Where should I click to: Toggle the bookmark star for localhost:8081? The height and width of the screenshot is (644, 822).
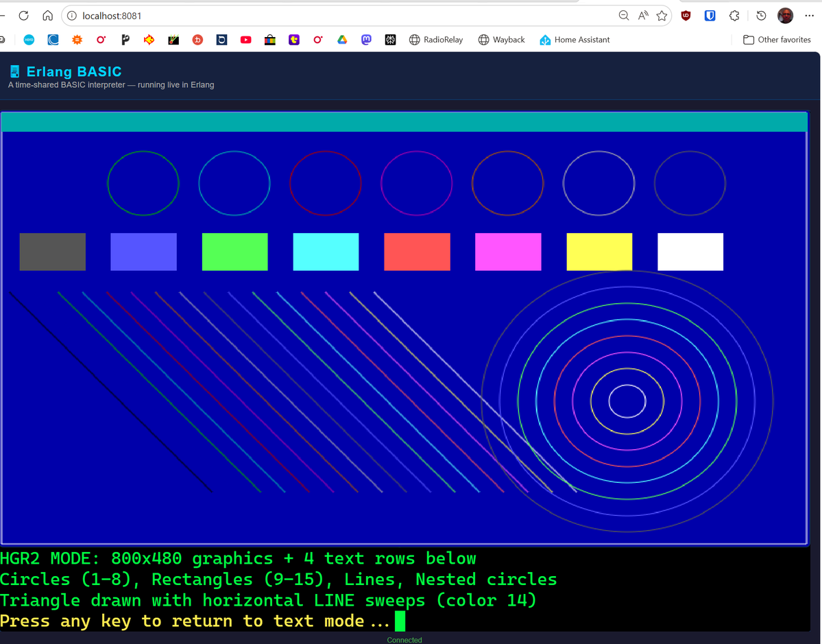(x=662, y=15)
